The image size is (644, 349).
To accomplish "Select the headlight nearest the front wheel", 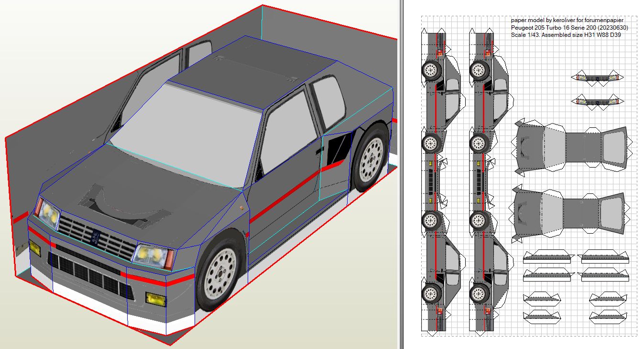I will tap(152, 256).
